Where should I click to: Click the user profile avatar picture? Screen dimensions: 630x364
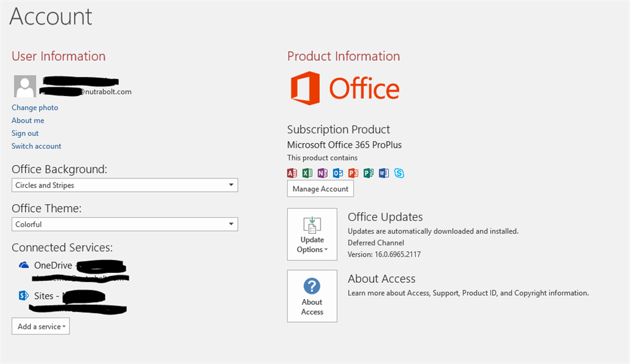[x=25, y=86]
